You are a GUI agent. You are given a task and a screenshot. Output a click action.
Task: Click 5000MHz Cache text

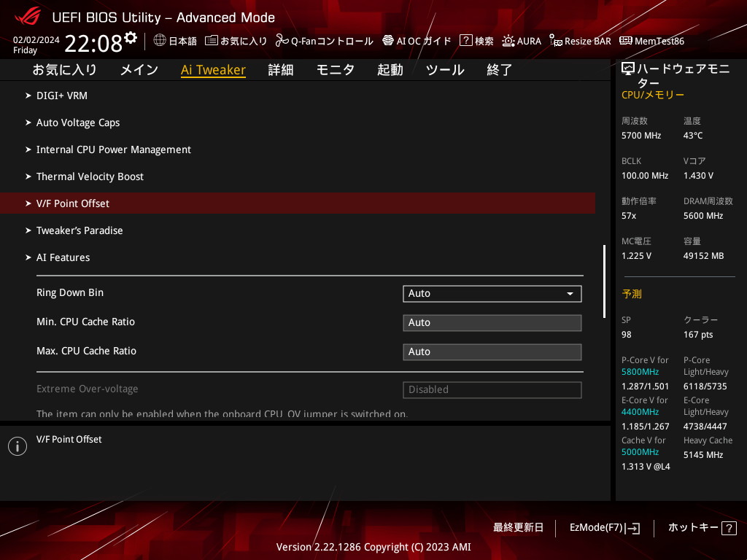point(640,452)
